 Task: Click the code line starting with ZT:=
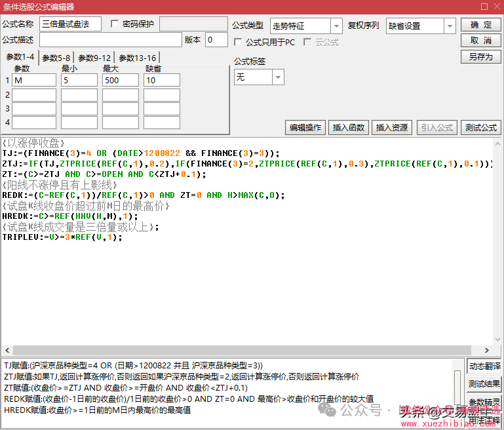click(104, 174)
